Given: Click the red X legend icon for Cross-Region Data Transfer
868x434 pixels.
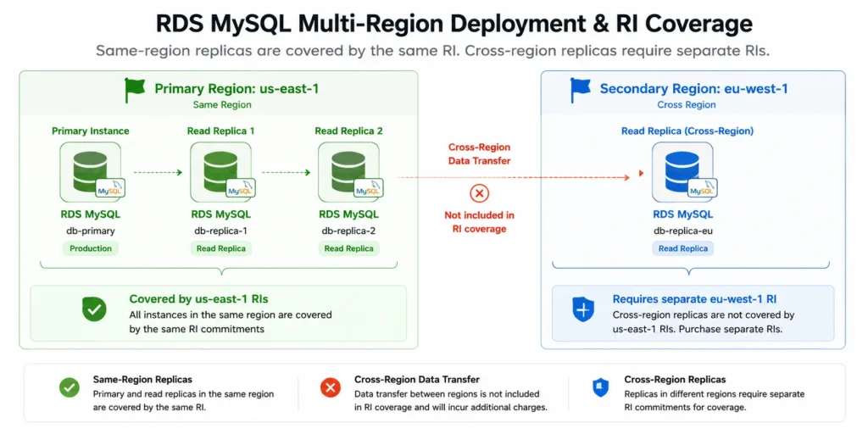Looking at the screenshot, I should coord(331,388).
